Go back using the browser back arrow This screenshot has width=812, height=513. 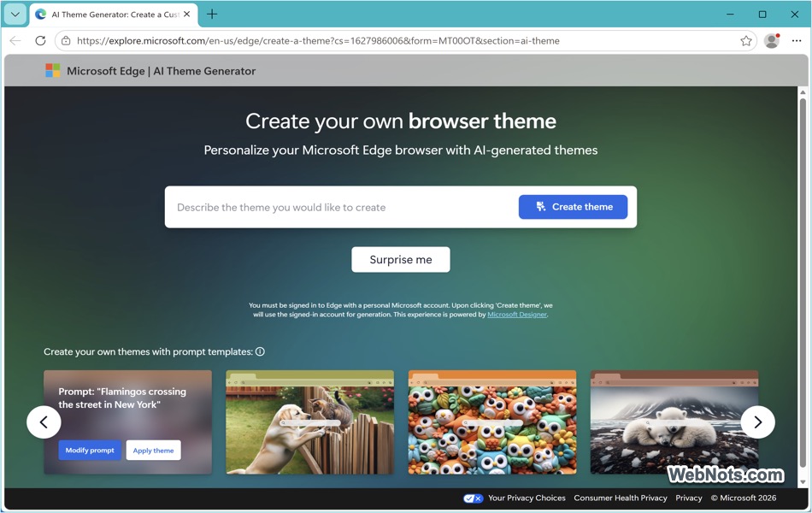click(x=15, y=40)
